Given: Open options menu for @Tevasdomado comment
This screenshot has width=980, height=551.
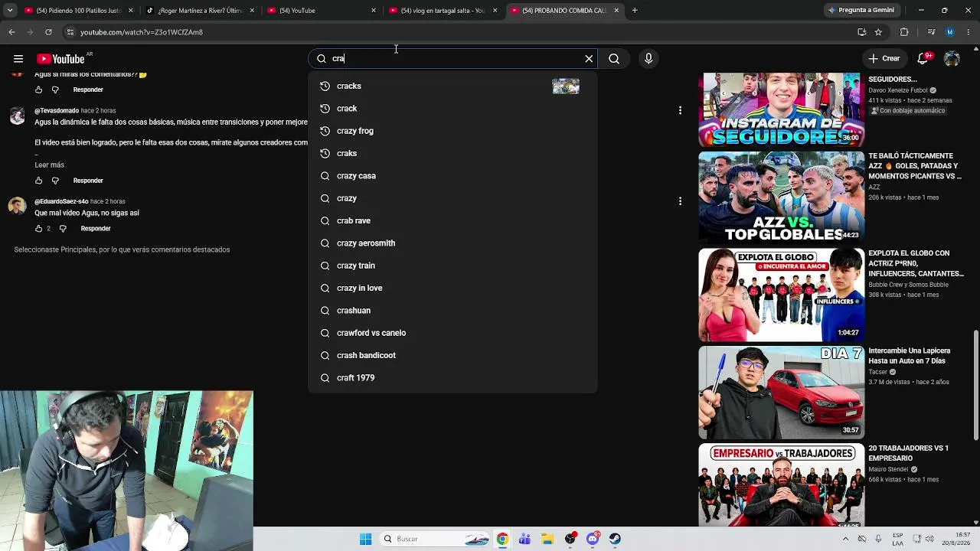Looking at the screenshot, I should click(680, 110).
